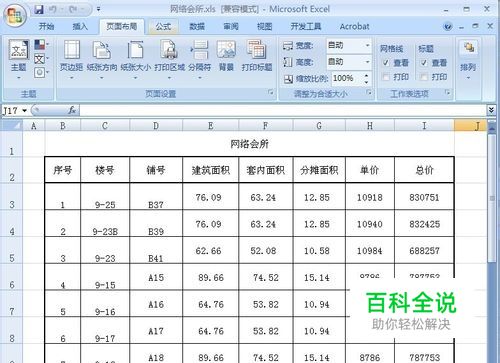Screen dimensions: 500x363
Task: Customize the Quick Access Toolbar arrow
Action: [98, 9]
